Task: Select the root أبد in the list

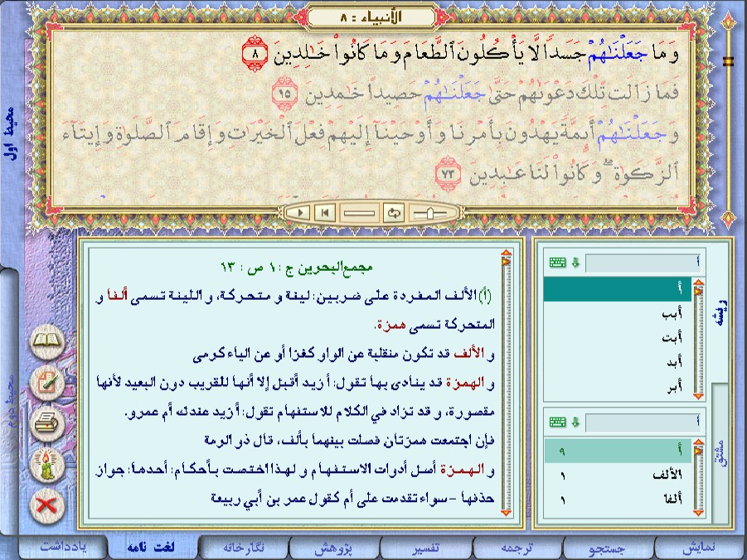Action: [618, 363]
